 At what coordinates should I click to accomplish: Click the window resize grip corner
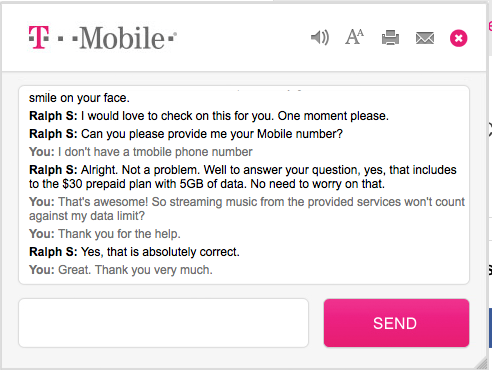click(x=481, y=363)
